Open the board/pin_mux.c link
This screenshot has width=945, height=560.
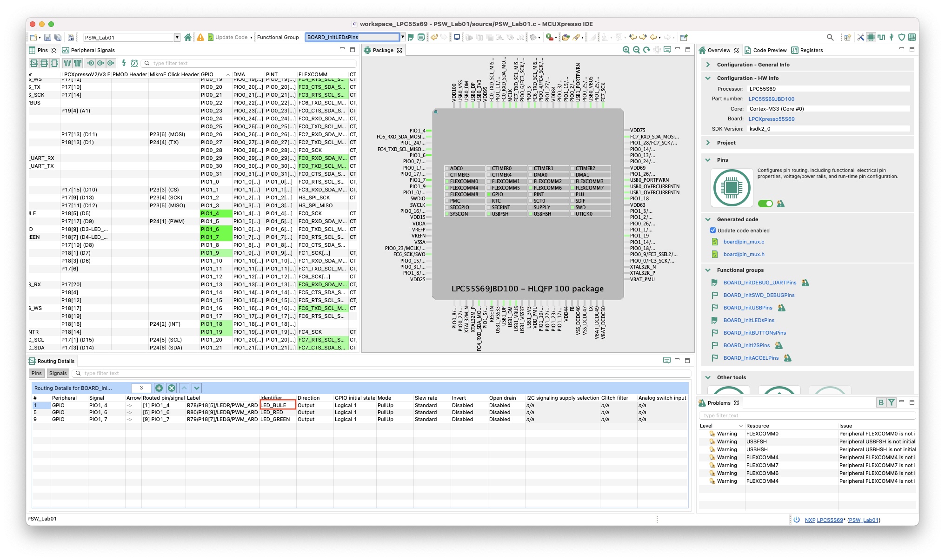point(743,242)
